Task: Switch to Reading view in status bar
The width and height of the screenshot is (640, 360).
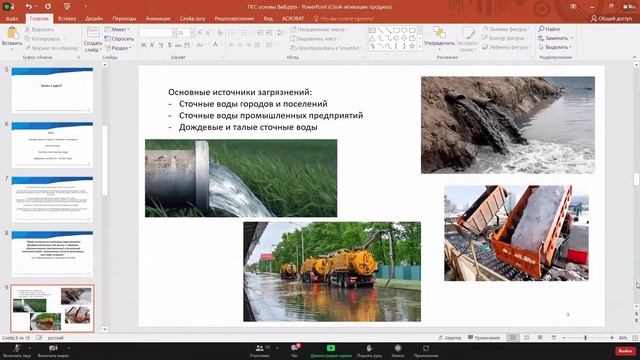Action: 540,338
